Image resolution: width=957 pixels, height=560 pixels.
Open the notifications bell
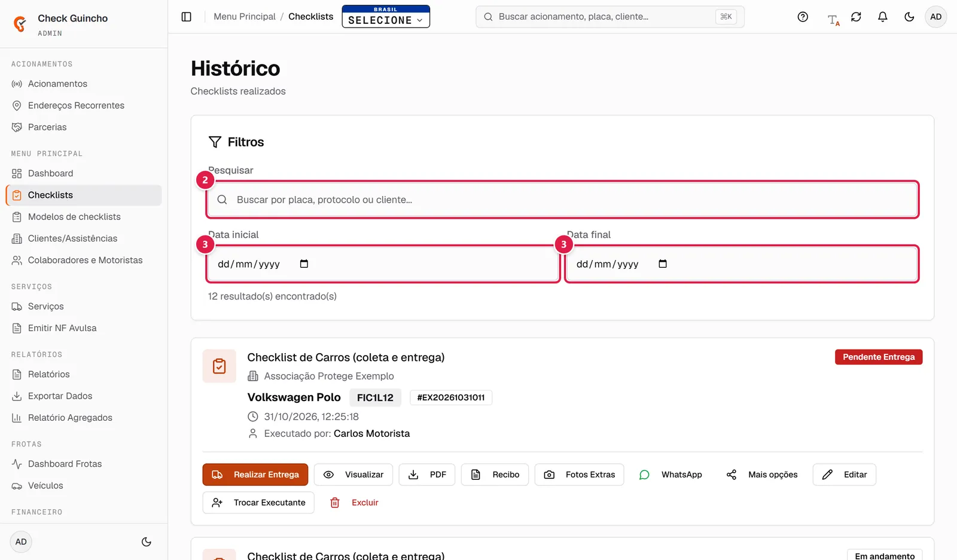pos(882,17)
